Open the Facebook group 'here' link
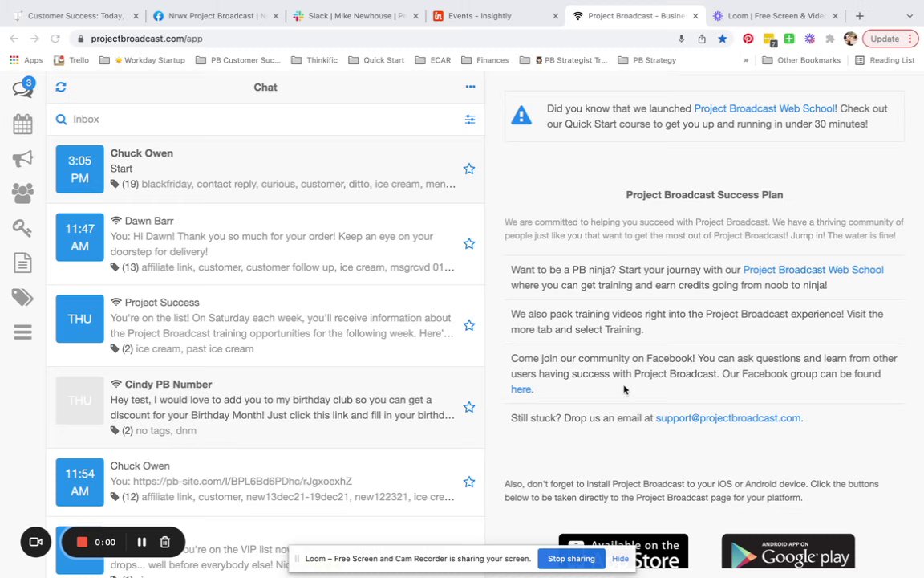Viewport: 924px width, 578px height. (x=521, y=389)
